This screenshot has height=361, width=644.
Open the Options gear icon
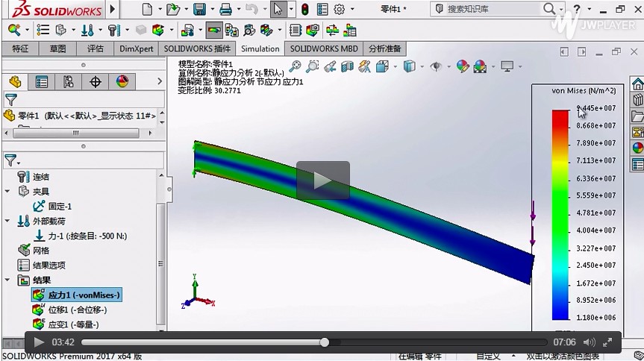(x=339, y=10)
